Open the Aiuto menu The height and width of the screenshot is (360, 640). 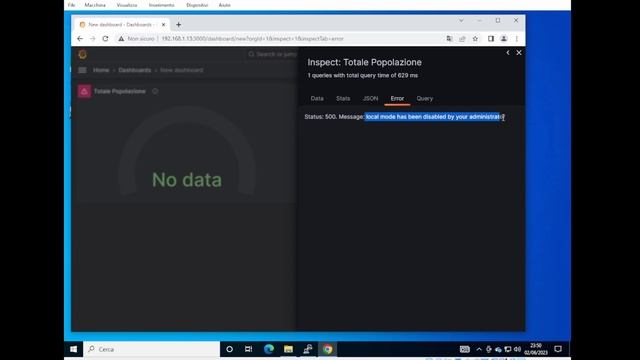pyautogui.click(x=224, y=5)
